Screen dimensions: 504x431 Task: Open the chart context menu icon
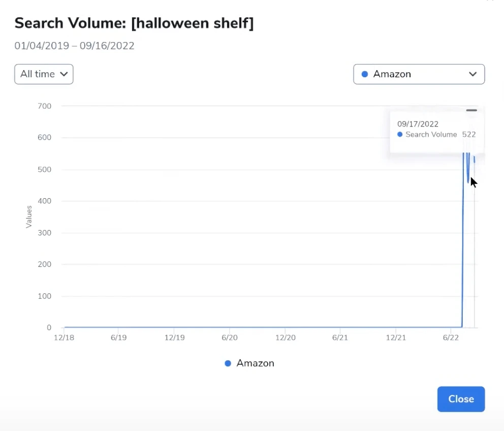click(x=471, y=110)
